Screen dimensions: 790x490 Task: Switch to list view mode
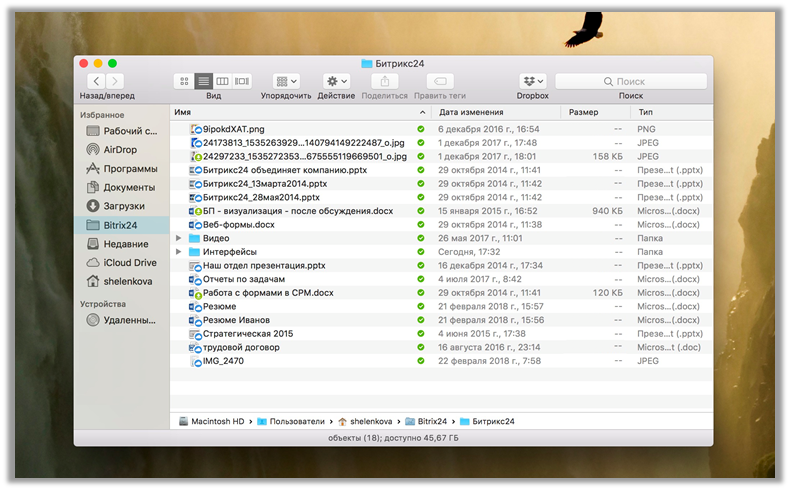(204, 81)
